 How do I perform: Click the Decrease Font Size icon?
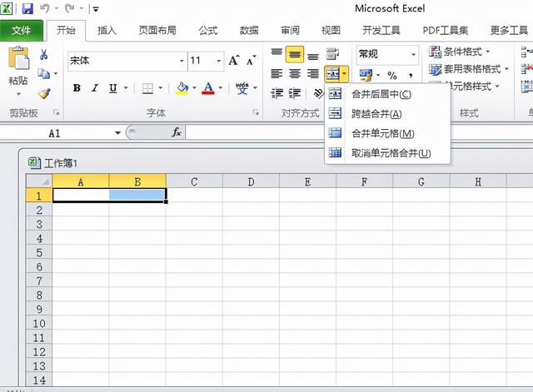point(252,61)
